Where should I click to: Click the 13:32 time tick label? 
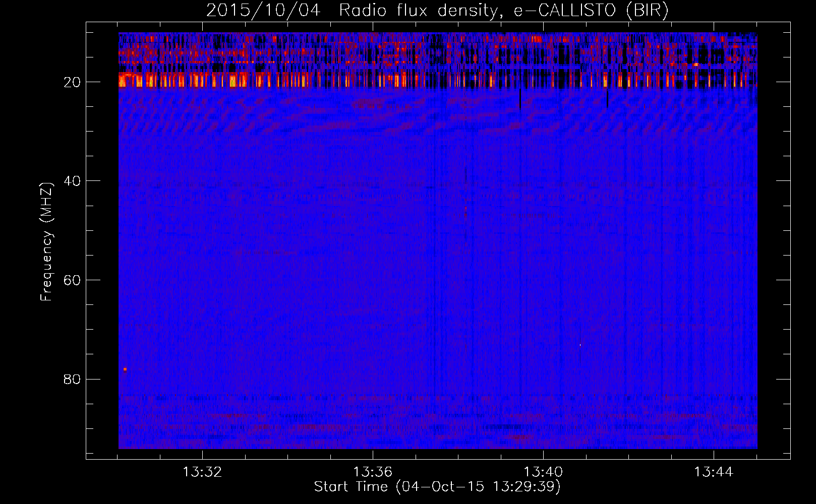pos(202,472)
